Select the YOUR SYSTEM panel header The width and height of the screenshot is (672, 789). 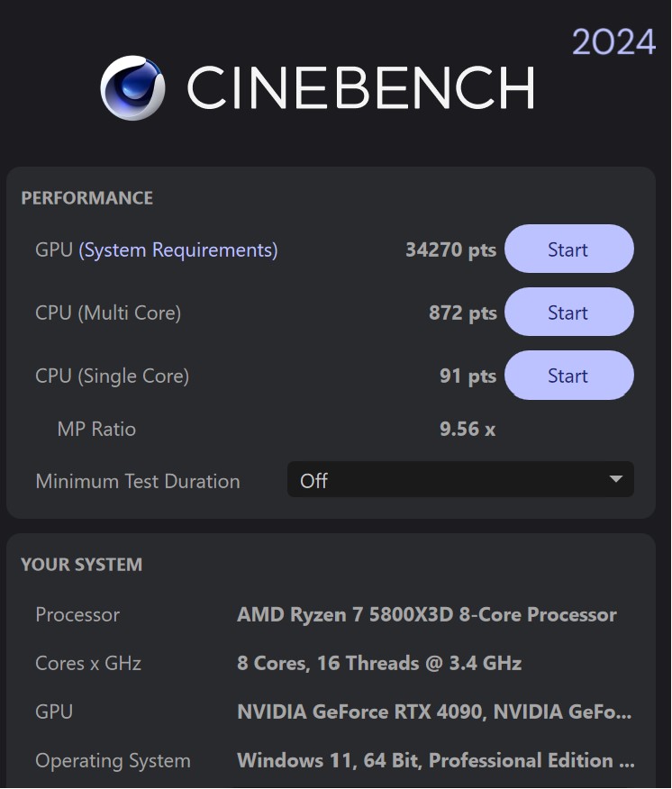(81, 564)
